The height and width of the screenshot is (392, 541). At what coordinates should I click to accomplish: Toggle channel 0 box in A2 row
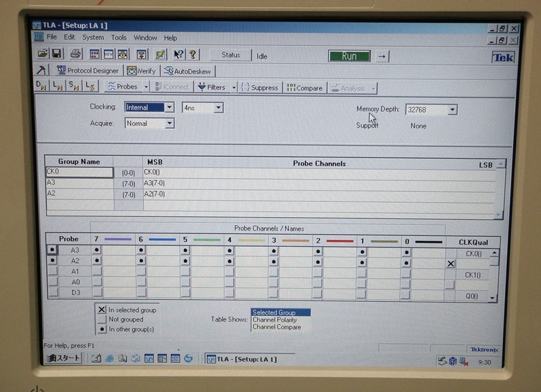tap(407, 263)
